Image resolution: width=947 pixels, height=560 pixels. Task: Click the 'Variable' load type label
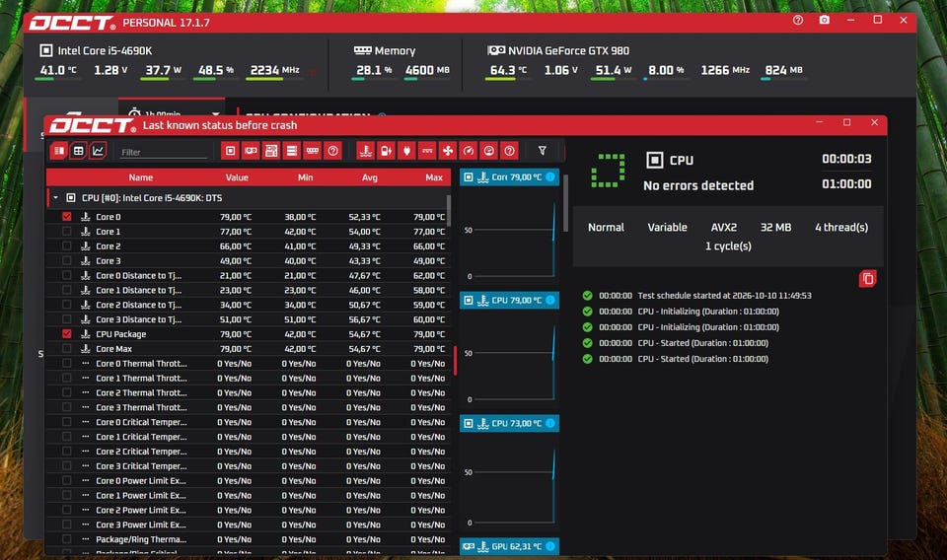pyautogui.click(x=668, y=227)
